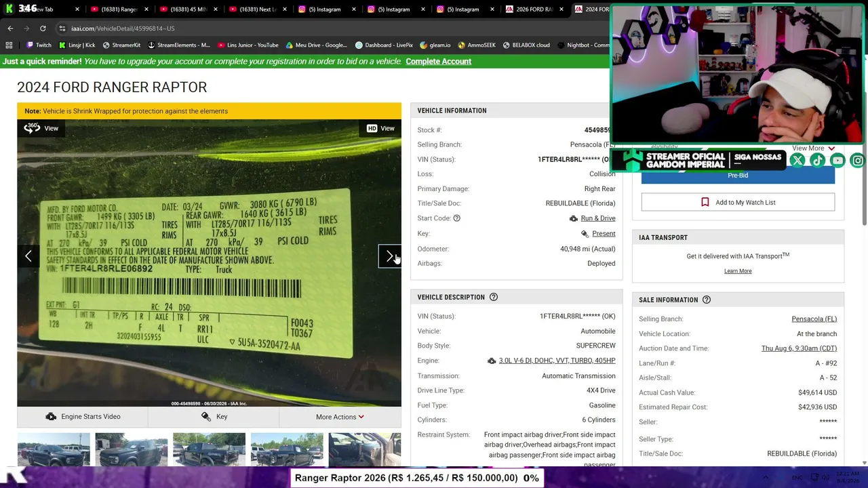Open the gleam.io bookmark

click(x=435, y=45)
